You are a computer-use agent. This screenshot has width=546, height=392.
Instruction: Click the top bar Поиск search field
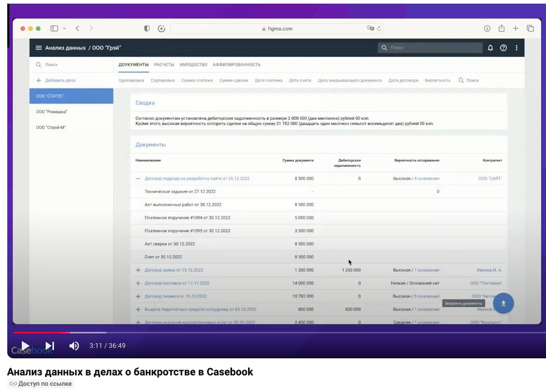430,48
